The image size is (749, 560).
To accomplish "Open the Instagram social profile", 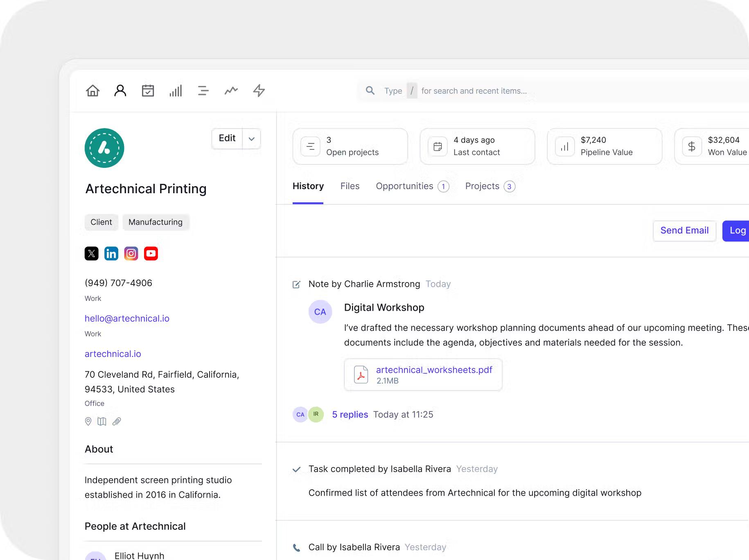I will (131, 253).
